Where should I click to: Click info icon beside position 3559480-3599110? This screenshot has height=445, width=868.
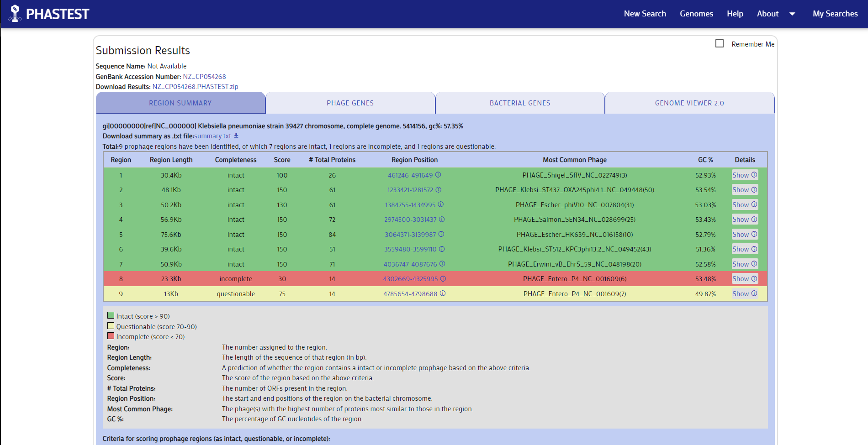pos(442,249)
